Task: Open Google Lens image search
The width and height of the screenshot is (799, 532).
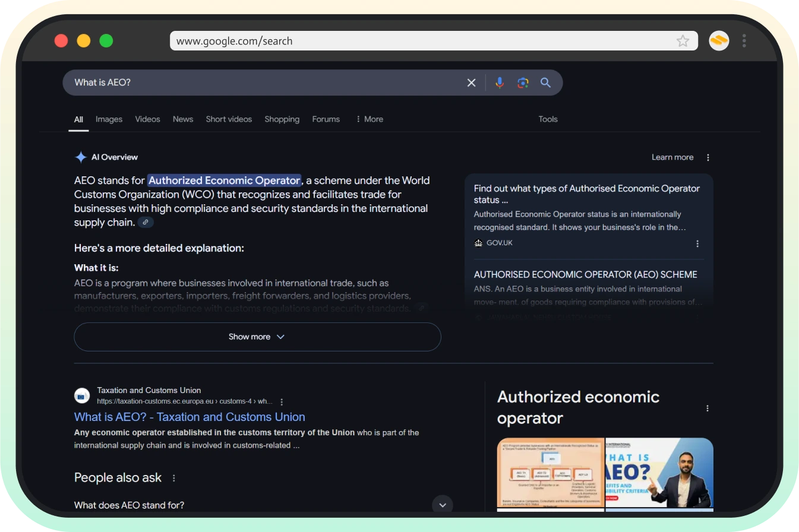Action: (523, 83)
